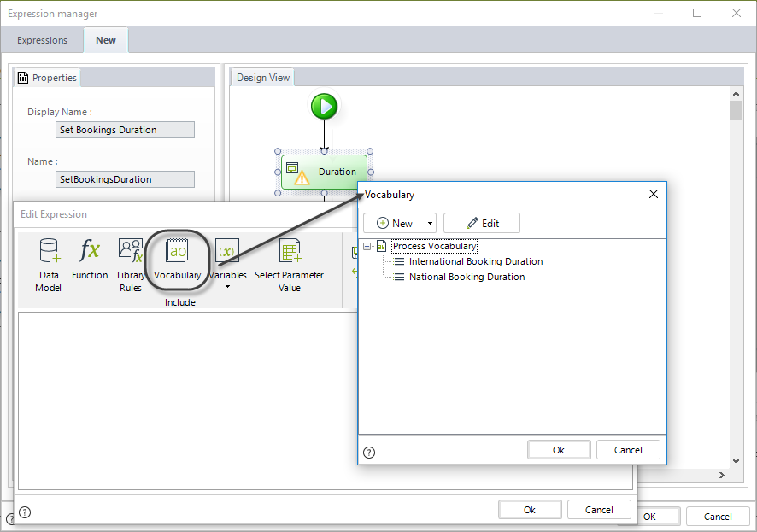
Task: Click the Vocabulary toolbar icon
Action: [x=178, y=251]
